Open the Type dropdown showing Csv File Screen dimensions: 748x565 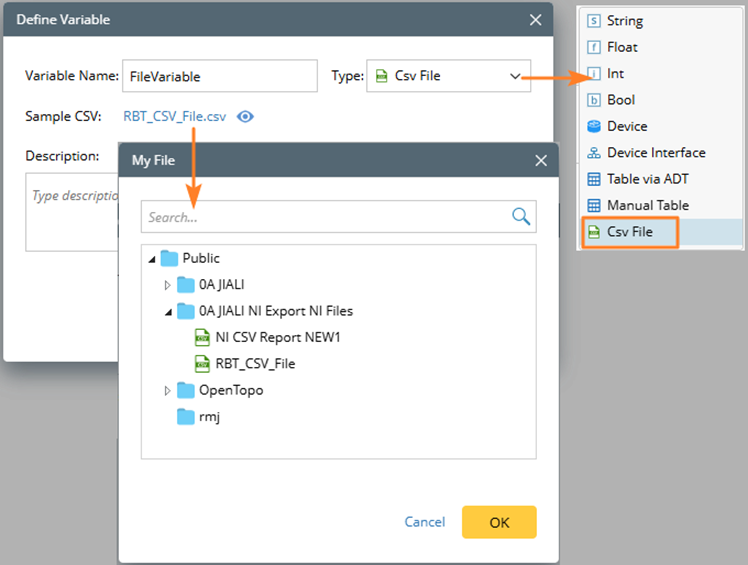click(448, 76)
